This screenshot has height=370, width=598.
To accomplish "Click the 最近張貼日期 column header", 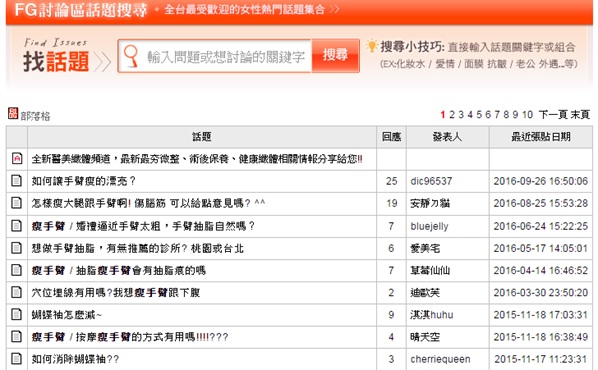I will (541, 137).
